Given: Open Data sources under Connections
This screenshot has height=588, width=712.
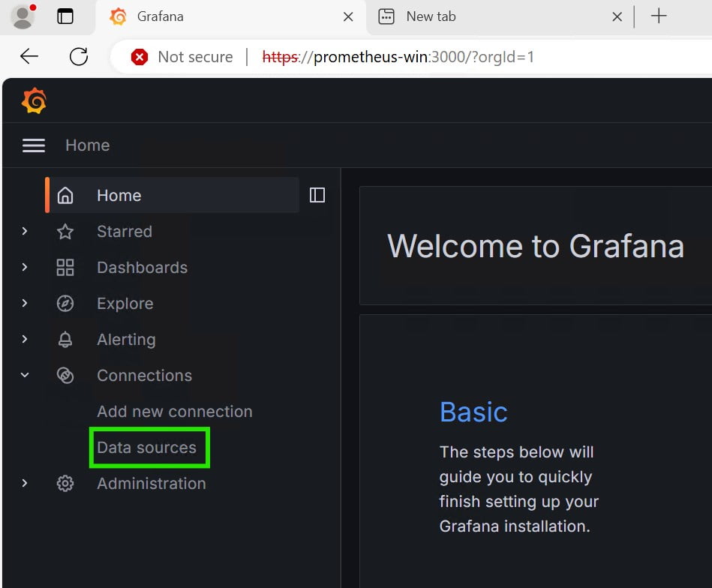Looking at the screenshot, I should (x=147, y=448).
